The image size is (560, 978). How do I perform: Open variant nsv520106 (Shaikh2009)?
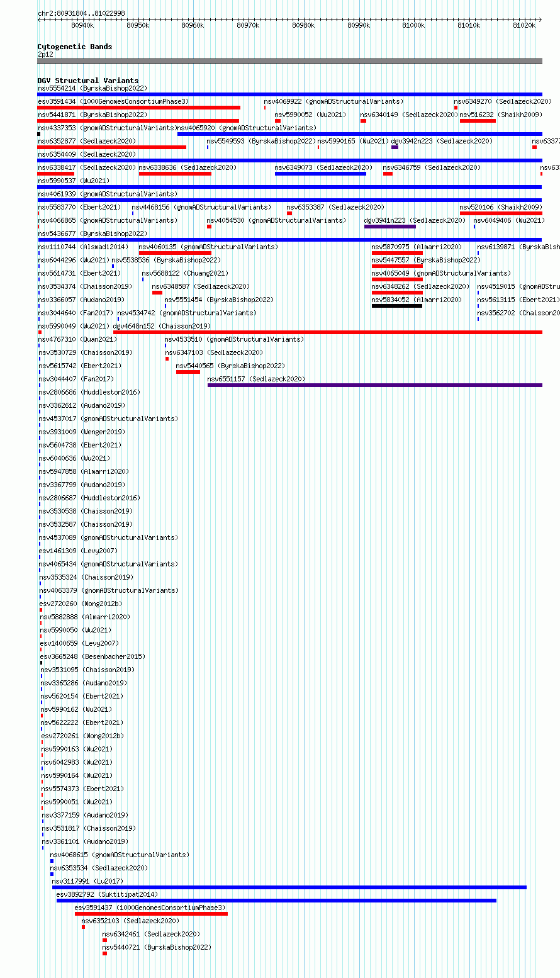click(501, 207)
